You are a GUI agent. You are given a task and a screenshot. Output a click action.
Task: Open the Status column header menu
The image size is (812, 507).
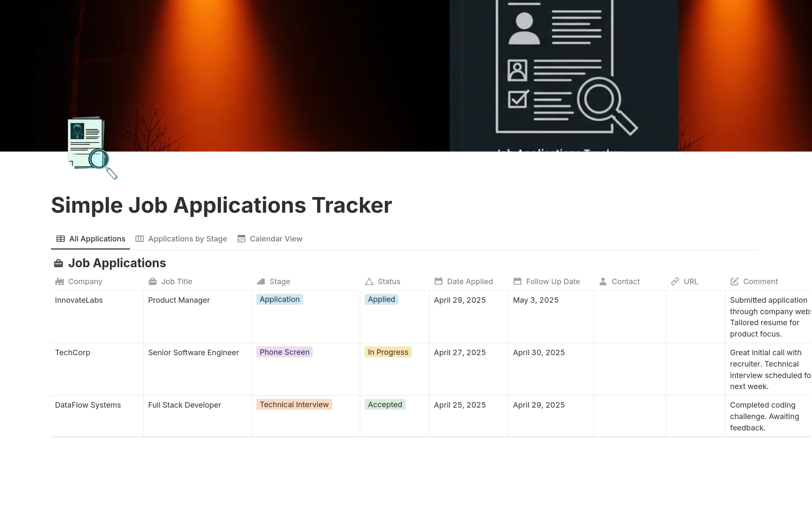[395, 282]
